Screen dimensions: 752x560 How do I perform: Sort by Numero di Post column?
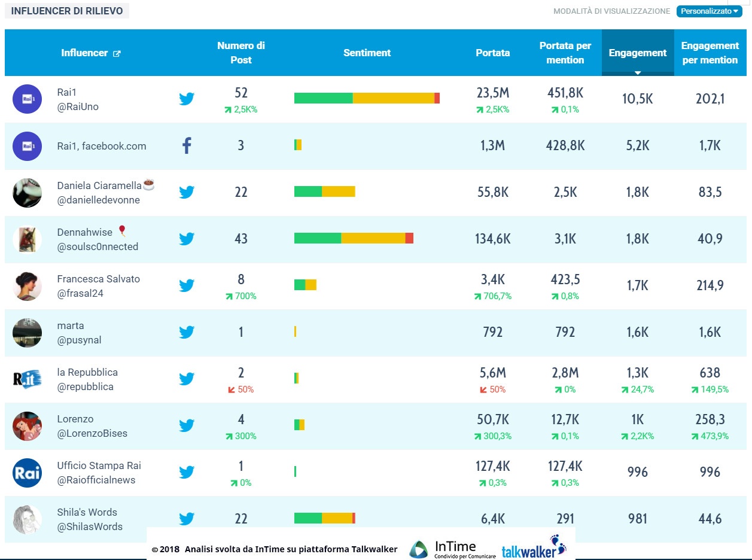(240, 53)
